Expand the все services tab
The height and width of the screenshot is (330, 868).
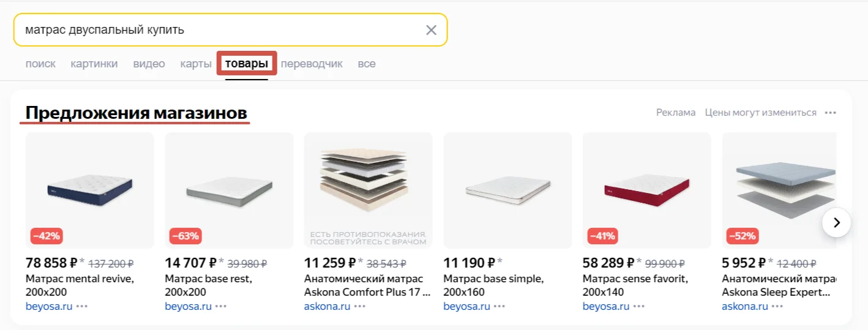click(367, 64)
